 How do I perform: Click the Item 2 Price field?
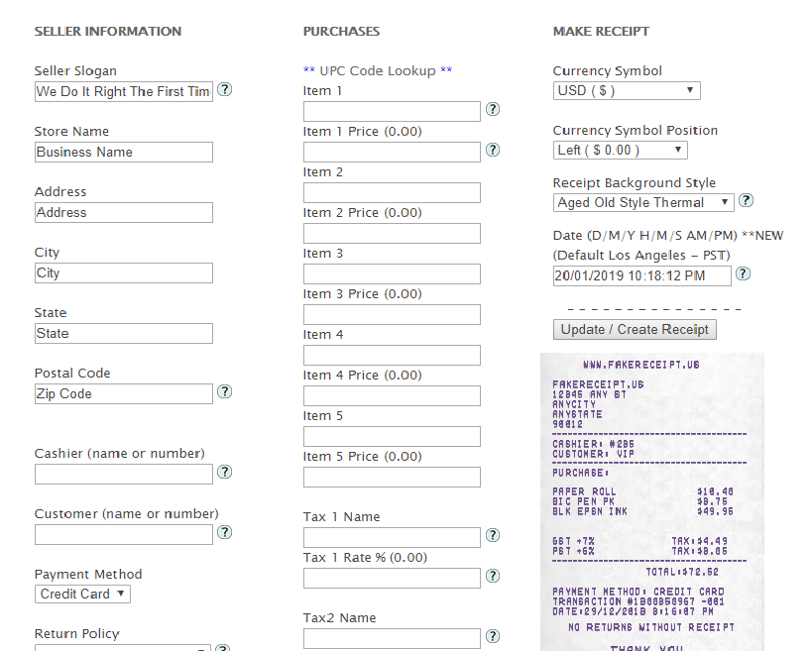392,234
